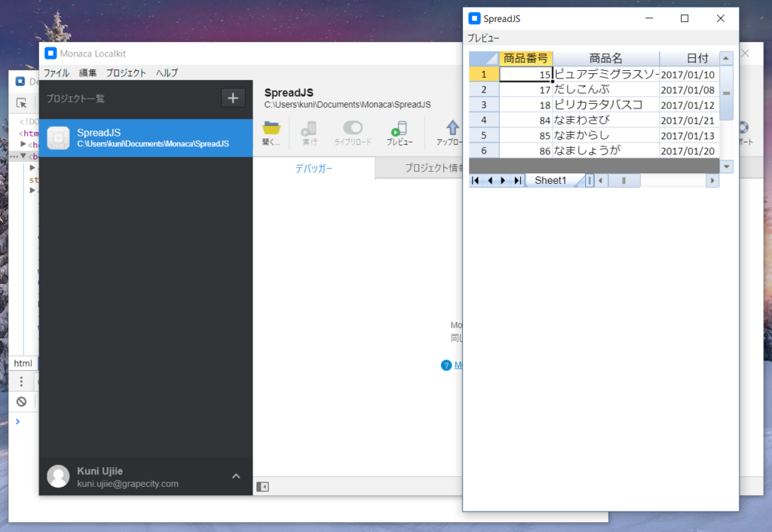This screenshot has width=772, height=532.
Task: Click cell ピリカラタバスコ
Action: [x=605, y=105]
